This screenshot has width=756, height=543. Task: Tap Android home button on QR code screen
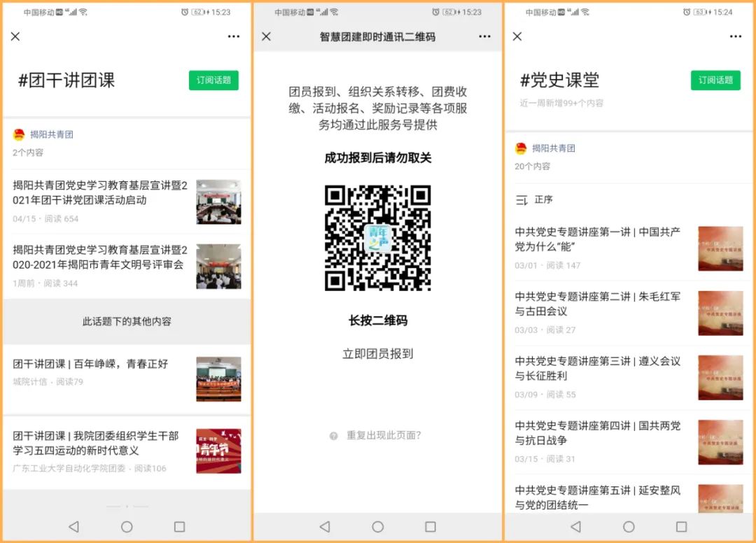click(x=378, y=527)
